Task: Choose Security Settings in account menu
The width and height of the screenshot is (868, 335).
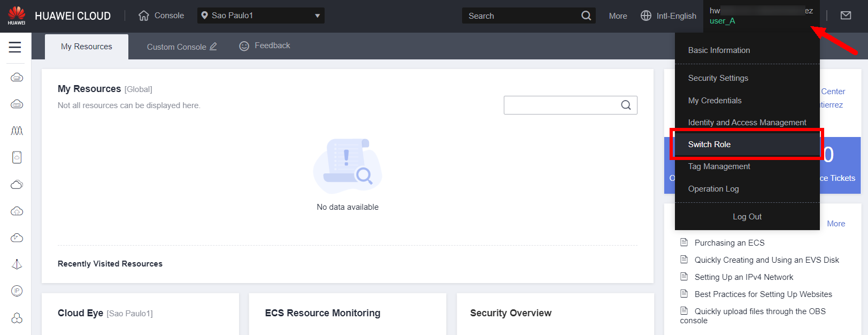Action: (718, 78)
